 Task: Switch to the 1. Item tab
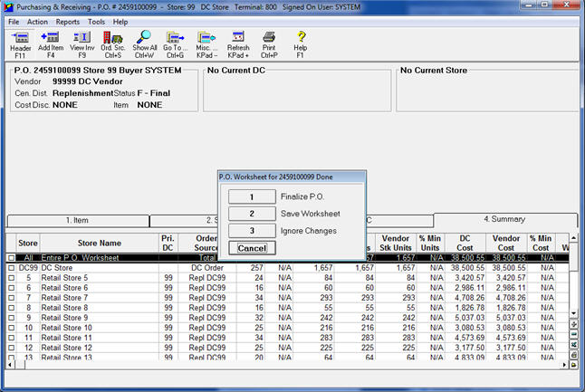[77, 220]
